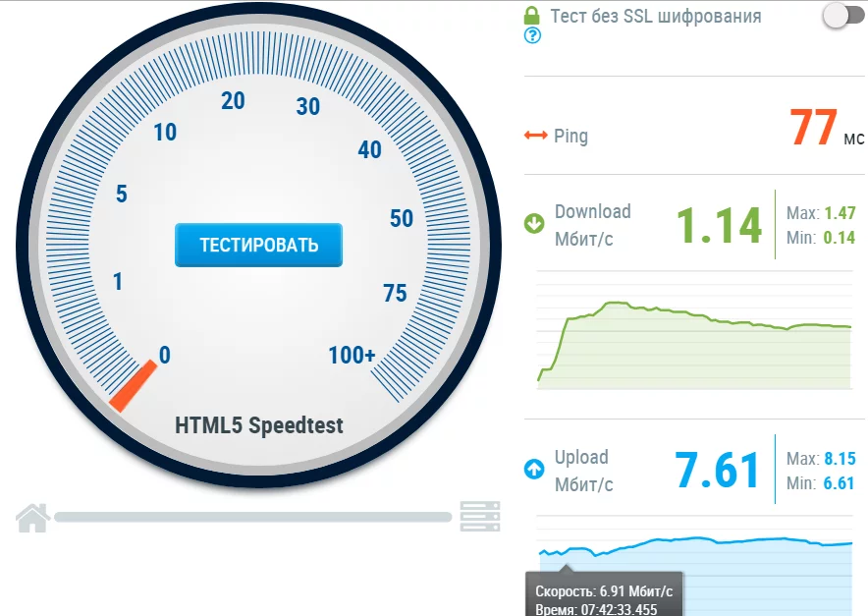Image resolution: width=868 pixels, height=616 pixels.
Task: Click the orange Ping arrows icon
Action: (536, 136)
